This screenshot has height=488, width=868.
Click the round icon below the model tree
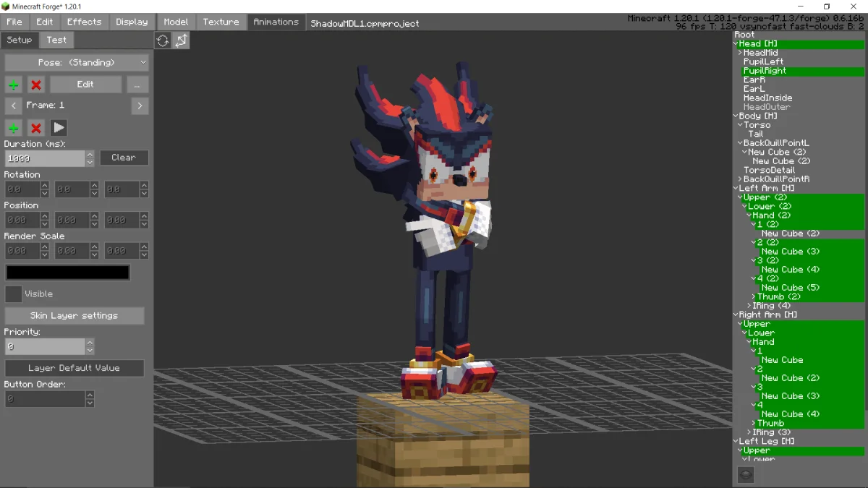coord(746,475)
